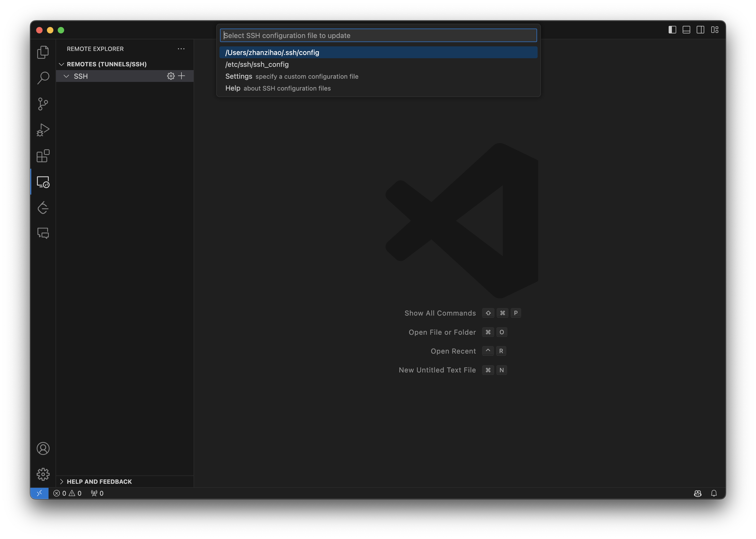Click the SSH configuration file input field
Viewport: 756px width, 539px height.
[x=378, y=36]
